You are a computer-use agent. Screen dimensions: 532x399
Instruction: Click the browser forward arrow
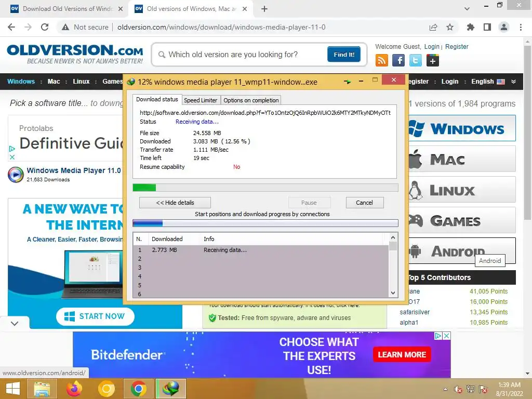(x=28, y=27)
